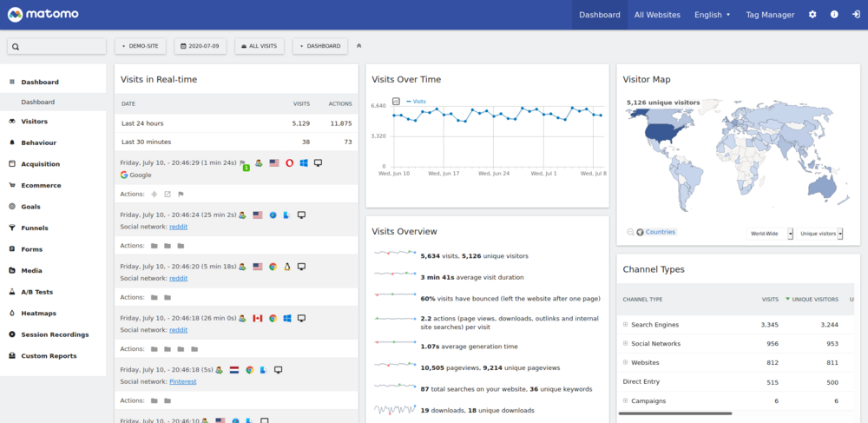Click zoom-out icon on Visitor Map
The image size is (868, 423).
click(630, 232)
